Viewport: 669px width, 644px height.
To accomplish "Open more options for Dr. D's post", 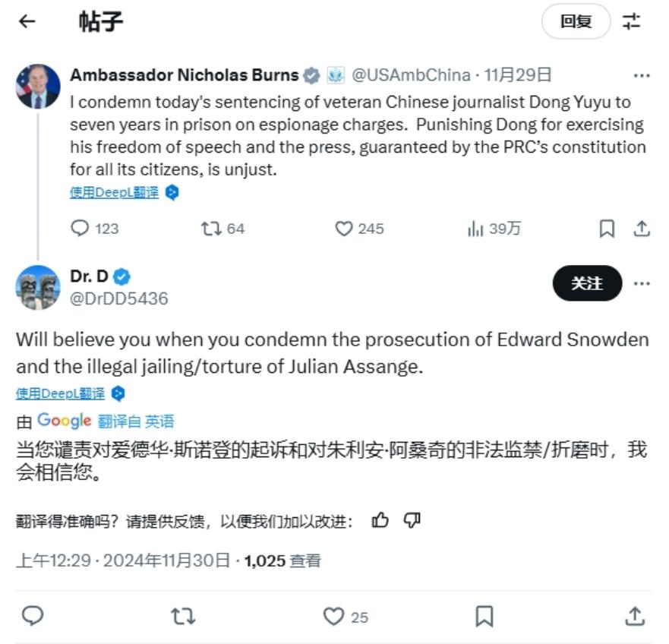I will pyautogui.click(x=641, y=283).
